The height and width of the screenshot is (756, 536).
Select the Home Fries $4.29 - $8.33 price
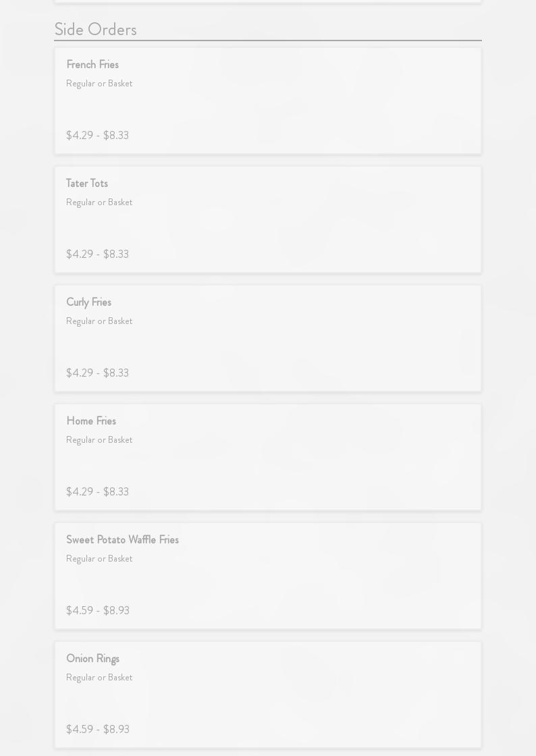pos(97,492)
